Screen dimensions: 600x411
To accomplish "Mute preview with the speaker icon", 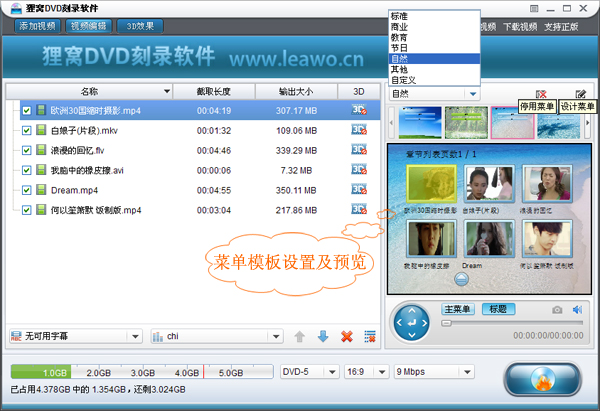I will click(577, 310).
